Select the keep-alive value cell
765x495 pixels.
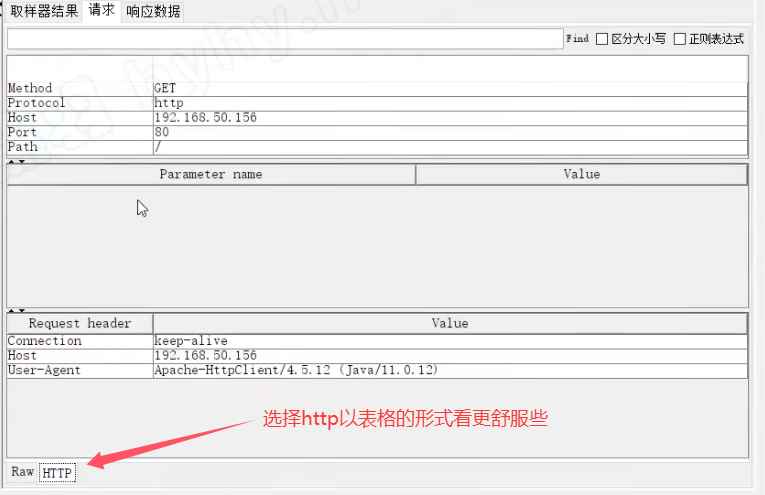click(x=450, y=341)
